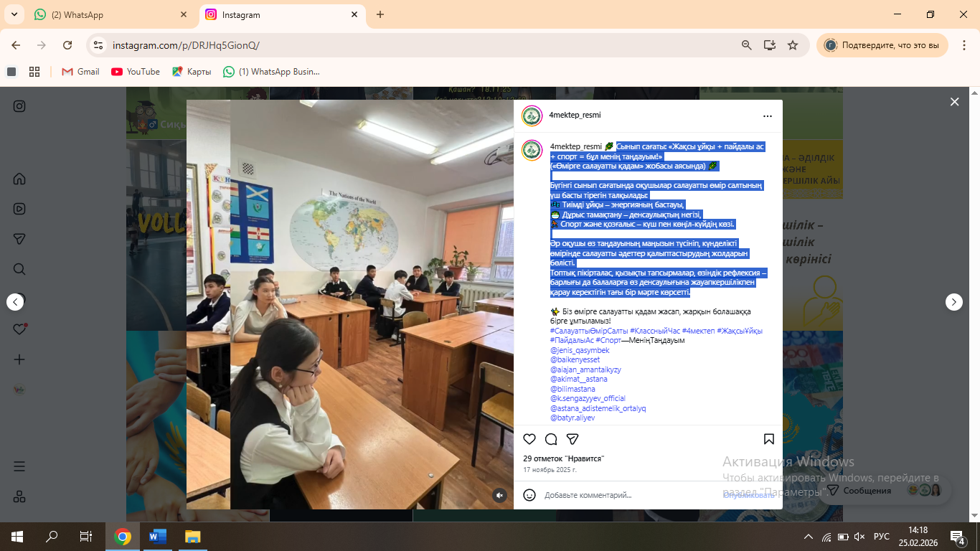980x551 pixels.
Task: Open Reels from the left sidebar
Action: (19, 209)
